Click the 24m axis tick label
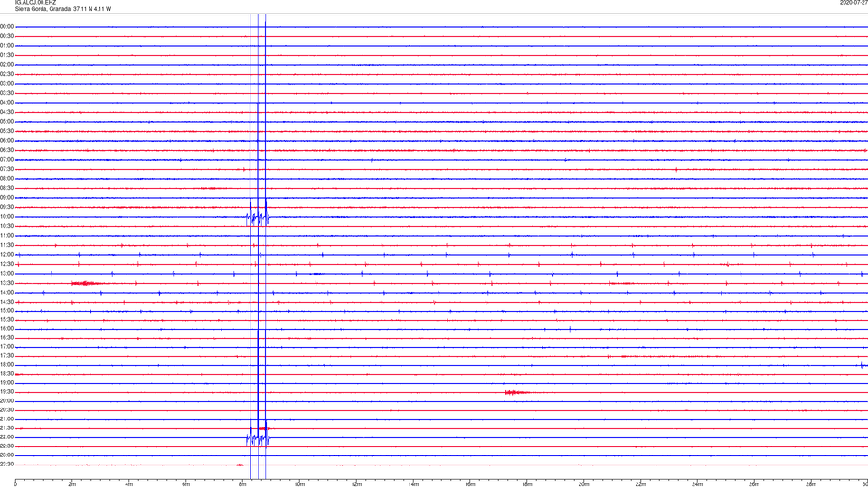The image size is (868, 488). pyautogui.click(x=697, y=484)
